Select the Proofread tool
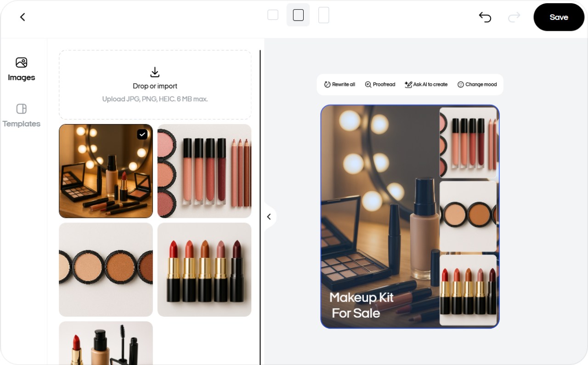 367,84
